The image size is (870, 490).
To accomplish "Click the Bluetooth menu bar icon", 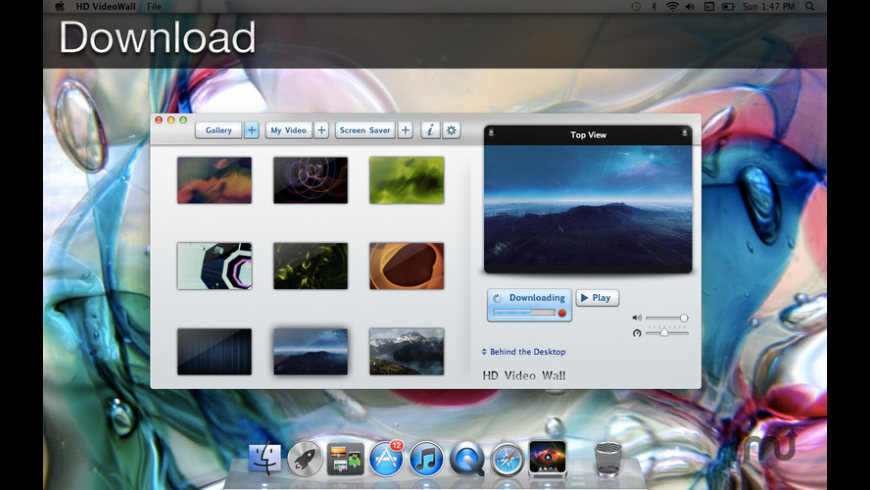I will [654, 7].
